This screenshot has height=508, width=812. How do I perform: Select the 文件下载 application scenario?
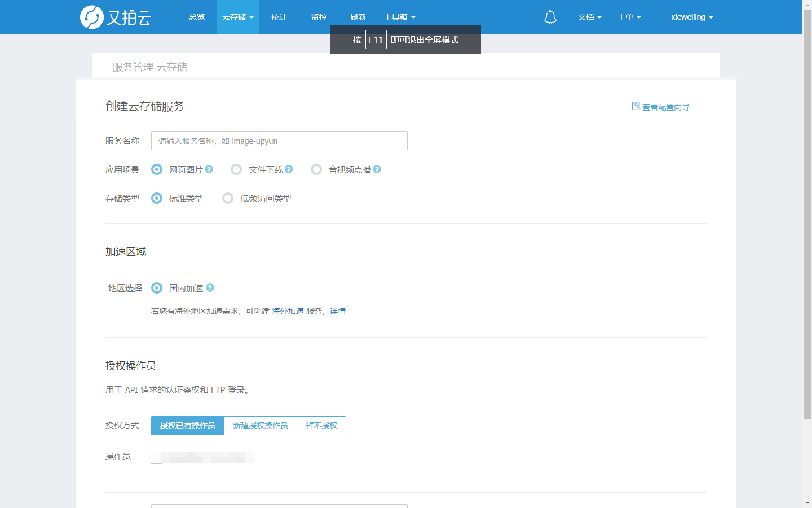pyautogui.click(x=236, y=169)
